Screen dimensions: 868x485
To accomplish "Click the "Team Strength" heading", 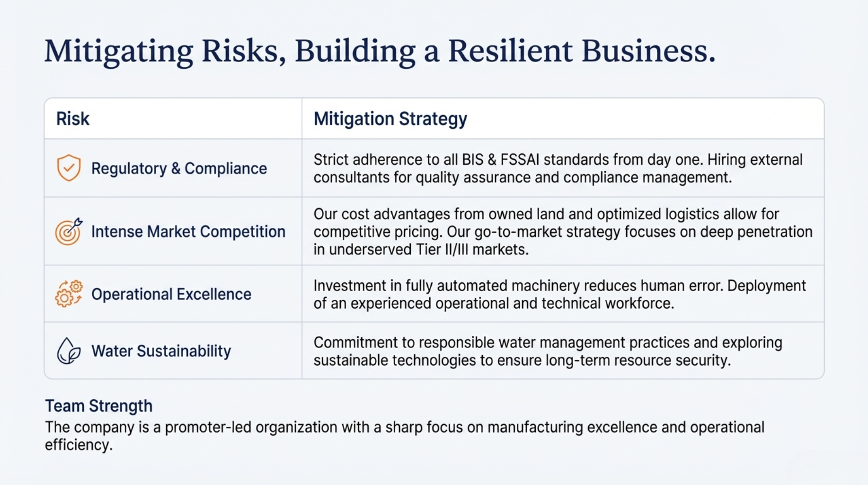I will point(98,406).
